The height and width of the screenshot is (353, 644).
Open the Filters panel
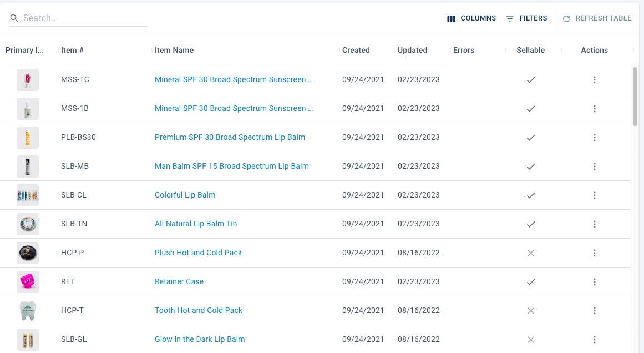point(526,18)
